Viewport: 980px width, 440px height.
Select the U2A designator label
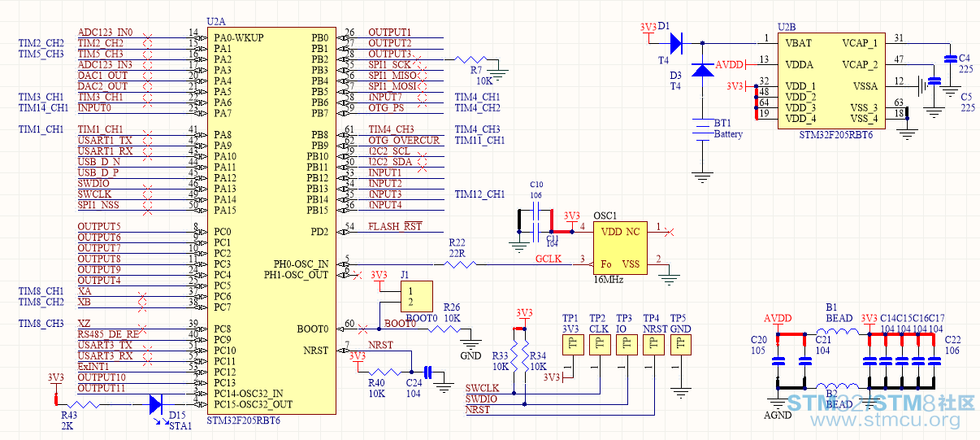coord(217,22)
